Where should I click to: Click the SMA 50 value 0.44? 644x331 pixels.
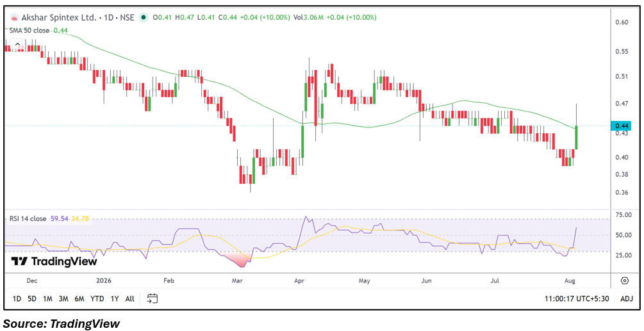tap(60, 30)
